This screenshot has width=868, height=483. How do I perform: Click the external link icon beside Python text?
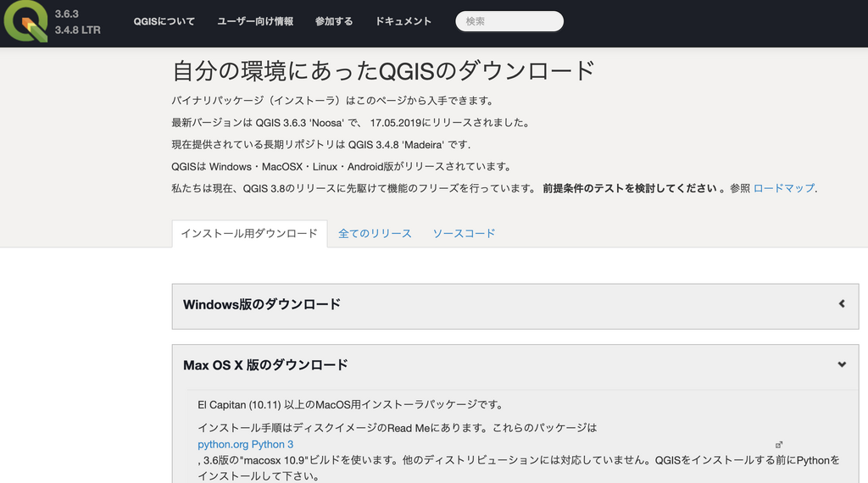(x=779, y=444)
